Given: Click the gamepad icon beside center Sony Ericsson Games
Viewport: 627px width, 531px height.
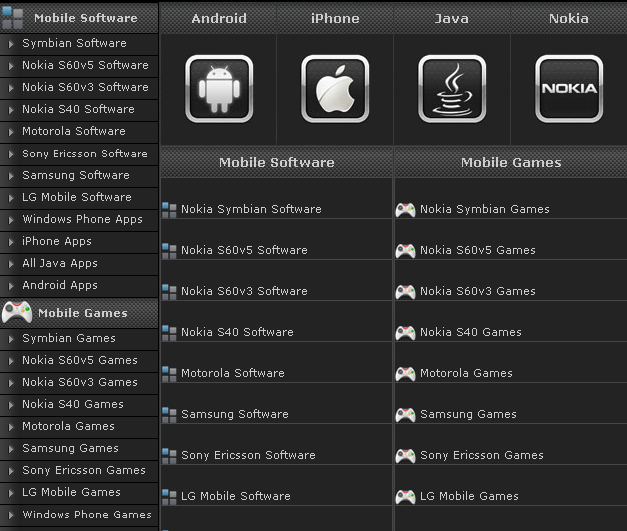Looking at the screenshot, I should (405, 456).
